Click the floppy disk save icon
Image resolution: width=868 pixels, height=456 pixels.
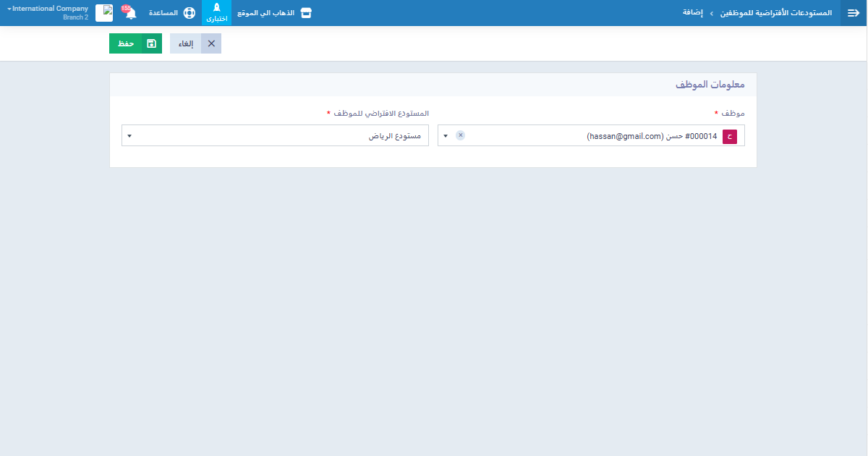coord(151,43)
